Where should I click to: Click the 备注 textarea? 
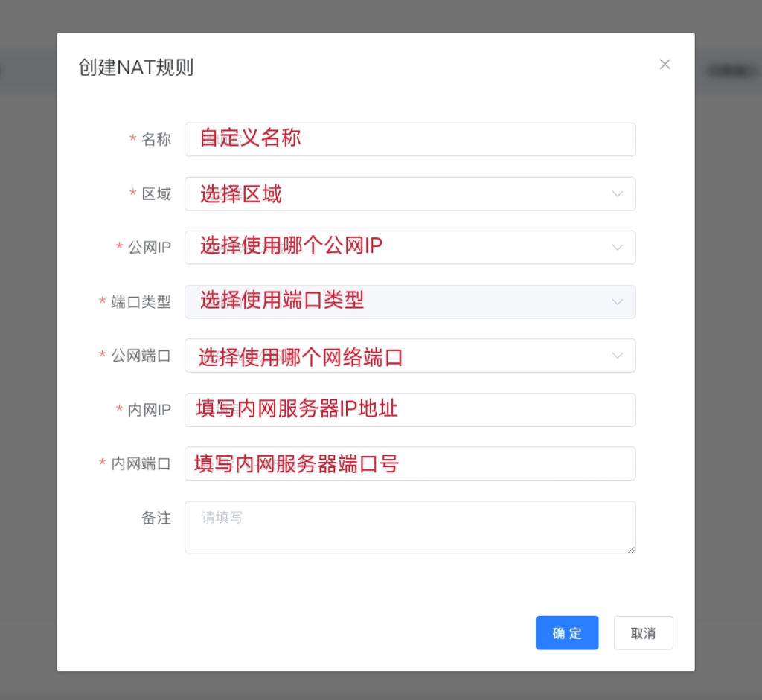(409, 527)
